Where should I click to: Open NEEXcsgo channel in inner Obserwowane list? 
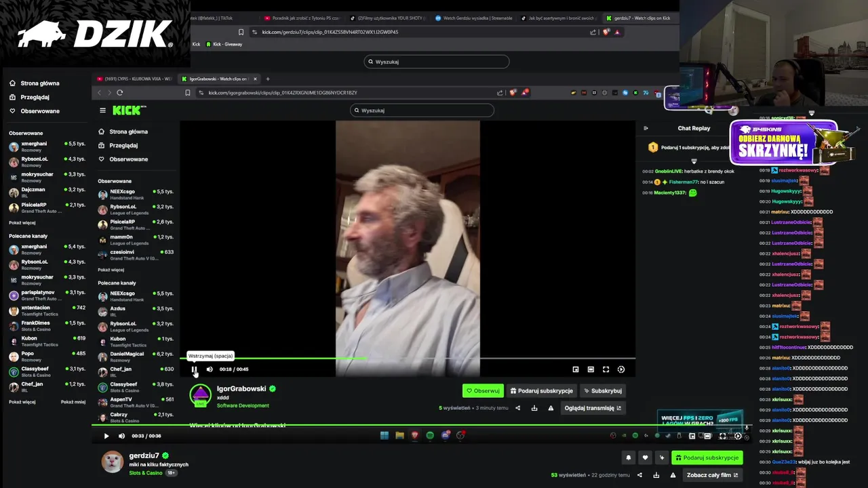136,194
